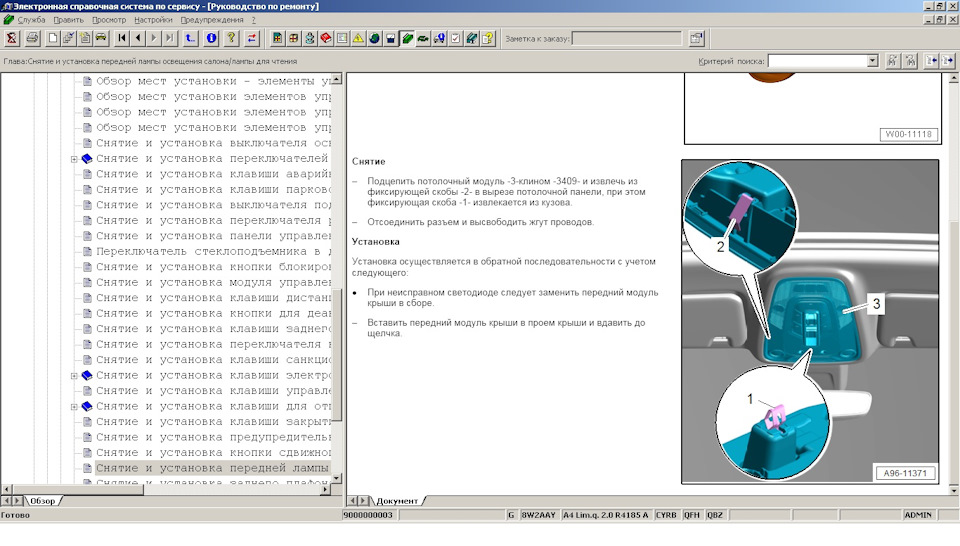Click the yellow warning triangle icon
Screen dimensions: 960x546
[358, 39]
